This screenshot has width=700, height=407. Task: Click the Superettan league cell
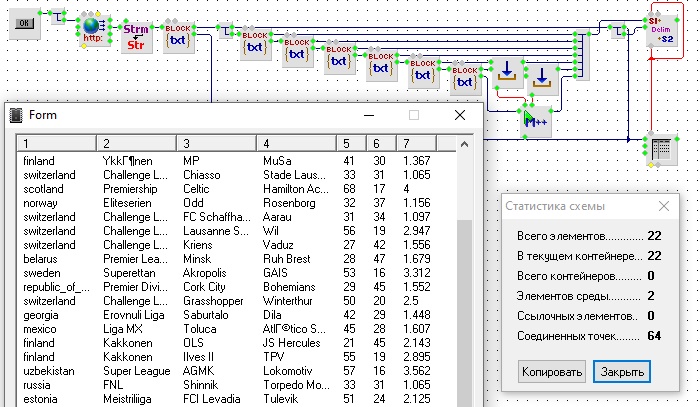point(129,273)
